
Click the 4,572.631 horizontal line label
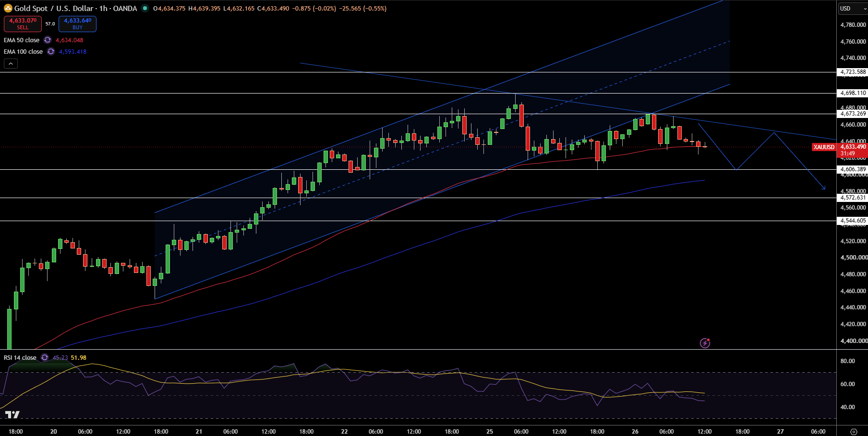[x=853, y=198]
